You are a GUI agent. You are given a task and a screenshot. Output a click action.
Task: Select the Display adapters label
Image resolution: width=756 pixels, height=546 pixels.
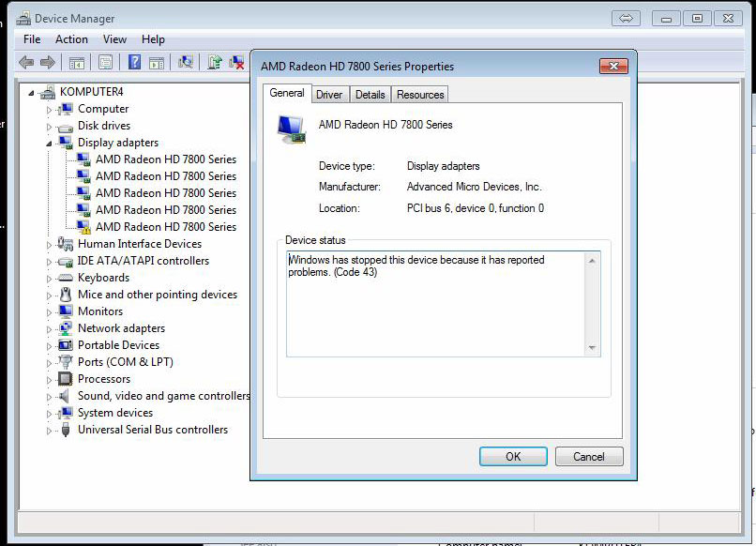pos(118,143)
